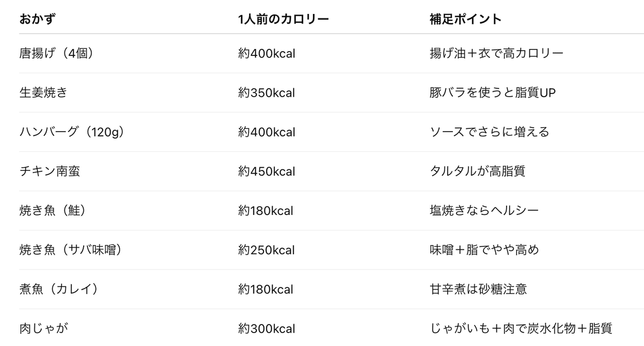Click the 1人前のカロリー column header

(283, 19)
